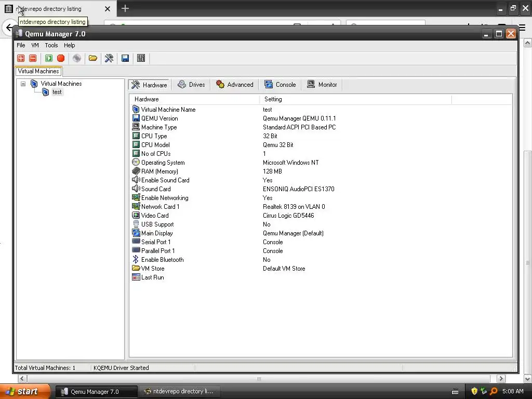The width and height of the screenshot is (532, 399).
Task: Click the 'Standard ACPI PCI Based PC' value
Action: click(299, 127)
